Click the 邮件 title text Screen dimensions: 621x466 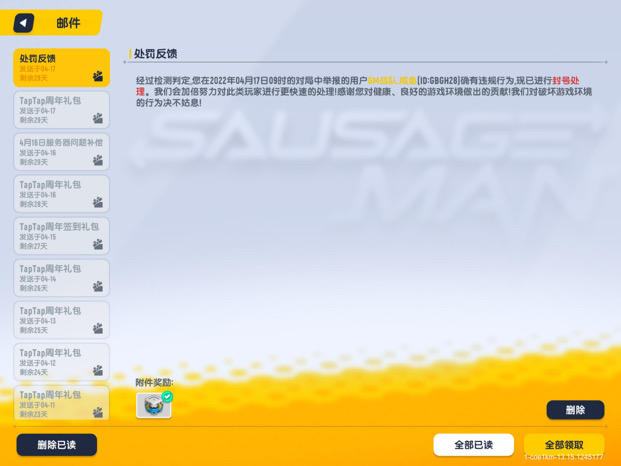coord(68,23)
